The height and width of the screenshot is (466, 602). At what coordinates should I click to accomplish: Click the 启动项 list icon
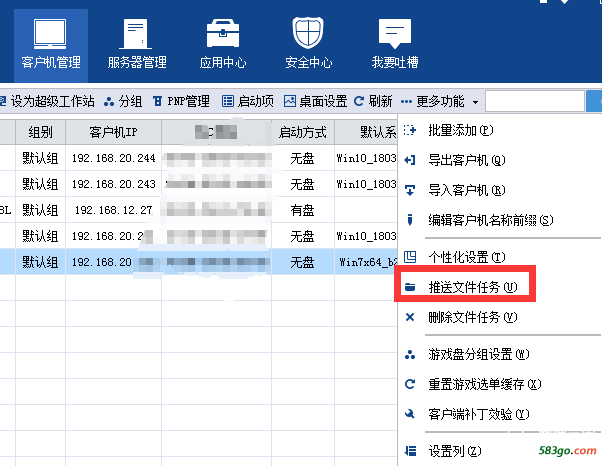click(228, 101)
